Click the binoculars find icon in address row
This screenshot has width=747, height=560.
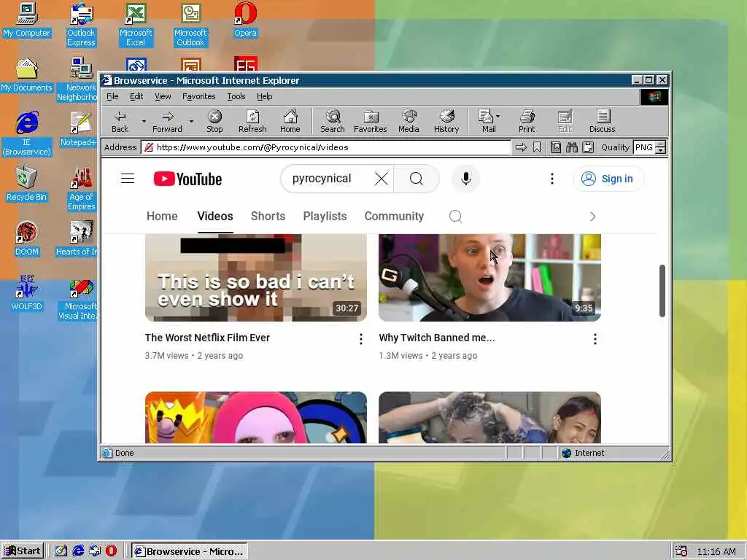pyautogui.click(x=572, y=147)
